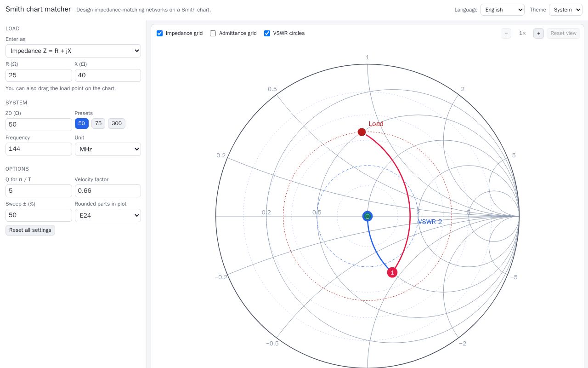Click the Frequency input field
This screenshot has height=368, width=588.
click(x=39, y=149)
